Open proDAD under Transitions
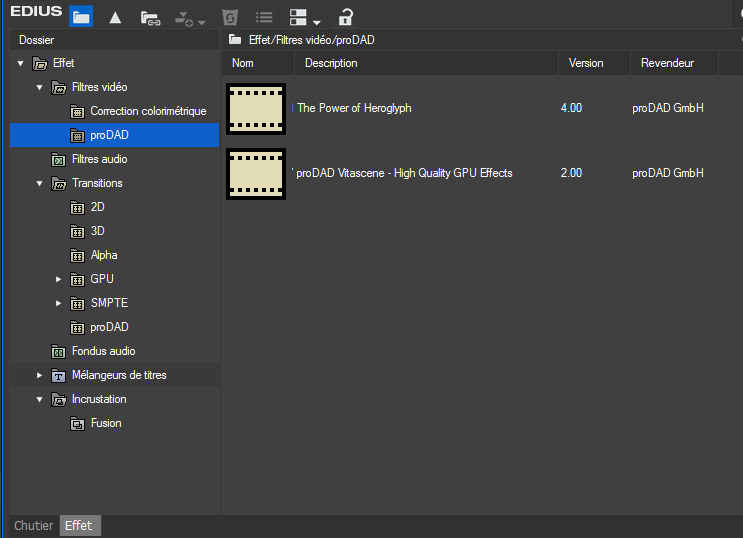 [x=109, y=327]
